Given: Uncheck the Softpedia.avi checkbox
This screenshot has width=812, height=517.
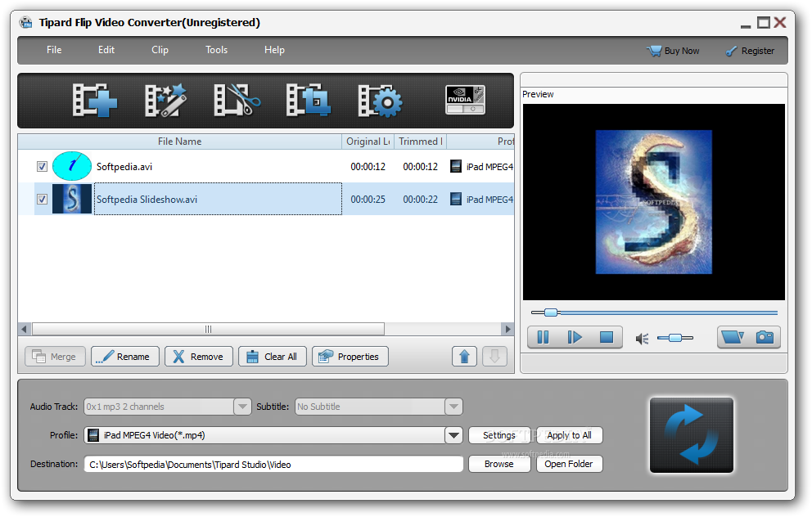Looking at the screenshot, I should pyautogui.click(x=42, y=166).
